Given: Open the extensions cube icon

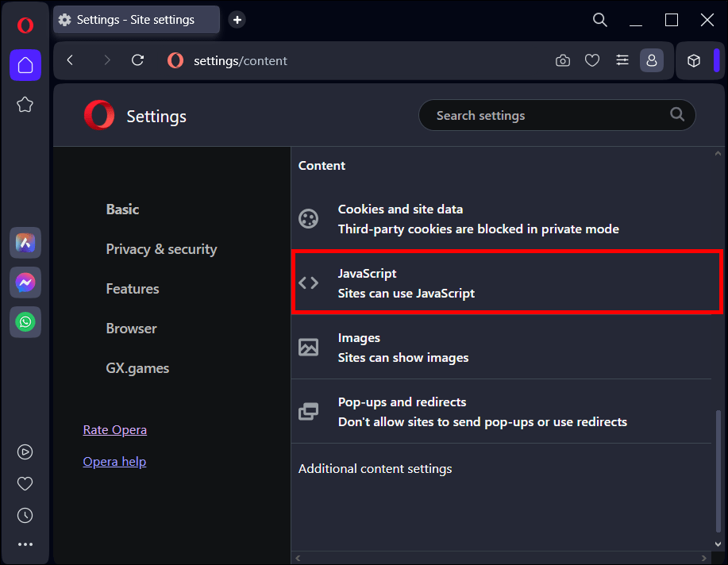Looking at the screenshot, I should coord(694,60).
